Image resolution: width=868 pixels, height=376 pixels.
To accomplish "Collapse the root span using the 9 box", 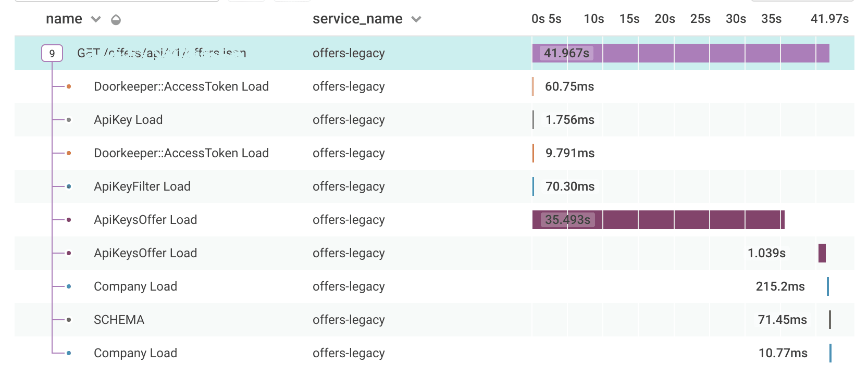I will click(x=52, y=53).
